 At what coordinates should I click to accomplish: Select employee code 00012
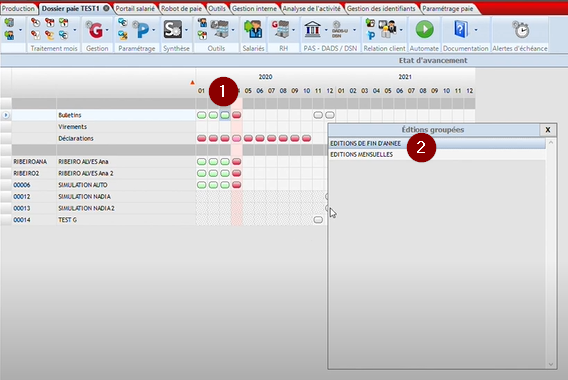22,197
